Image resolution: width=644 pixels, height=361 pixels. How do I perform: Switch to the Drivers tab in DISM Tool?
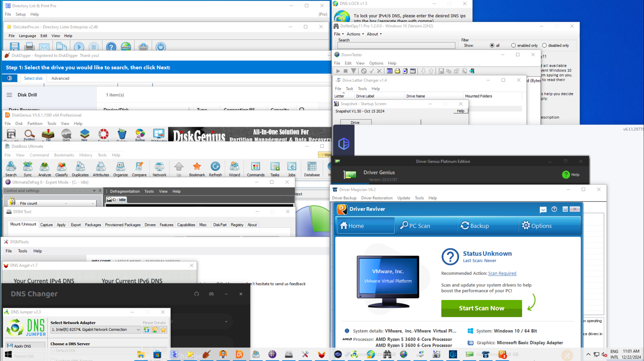(150, 225)
